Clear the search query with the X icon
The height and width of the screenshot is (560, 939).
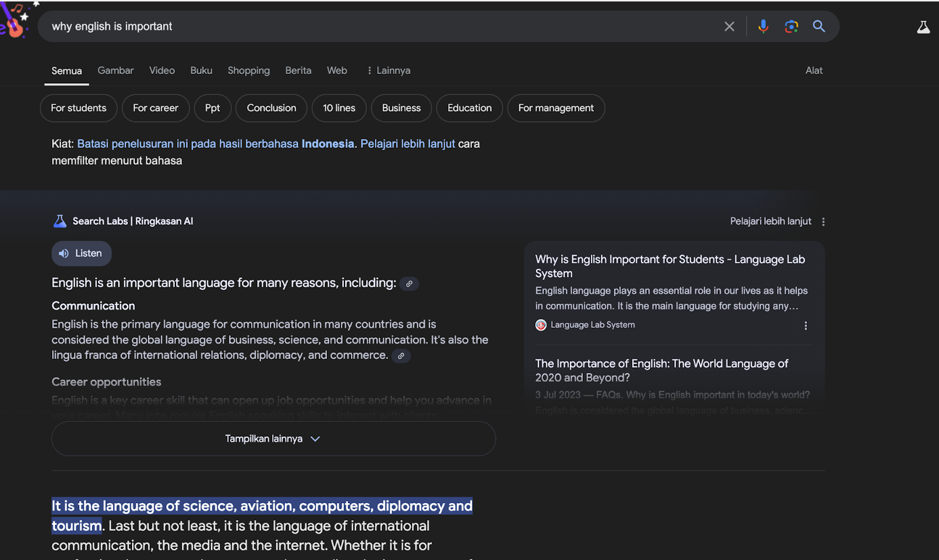[729, 26]
